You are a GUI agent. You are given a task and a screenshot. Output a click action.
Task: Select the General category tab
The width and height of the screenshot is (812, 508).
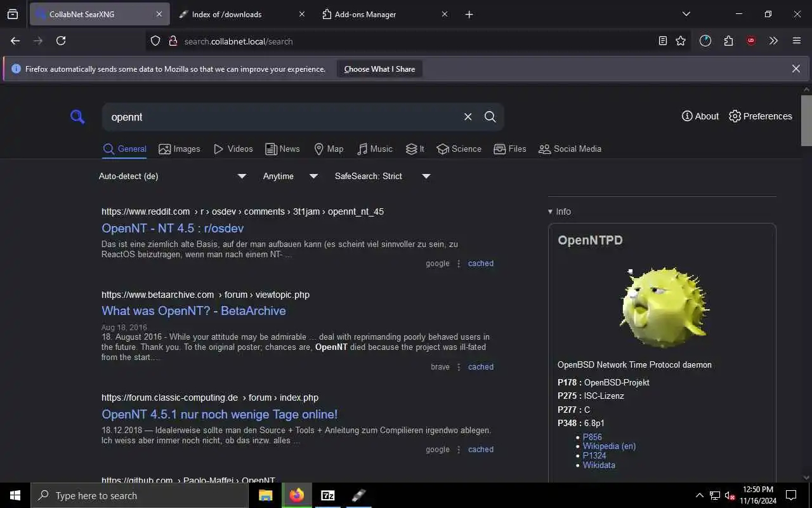124,149
